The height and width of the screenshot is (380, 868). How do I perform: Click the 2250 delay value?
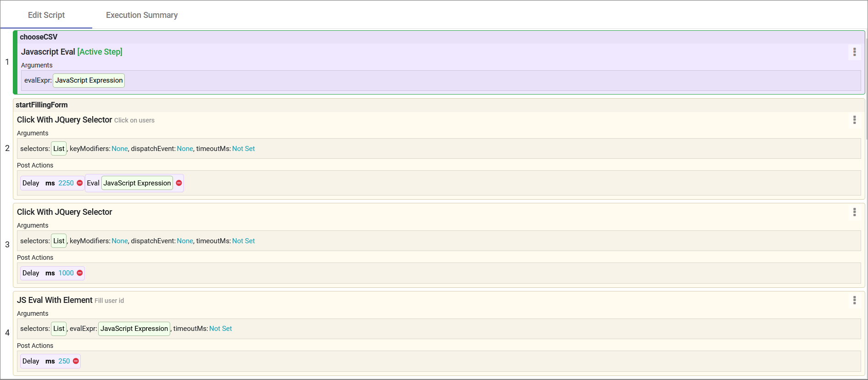66,183
